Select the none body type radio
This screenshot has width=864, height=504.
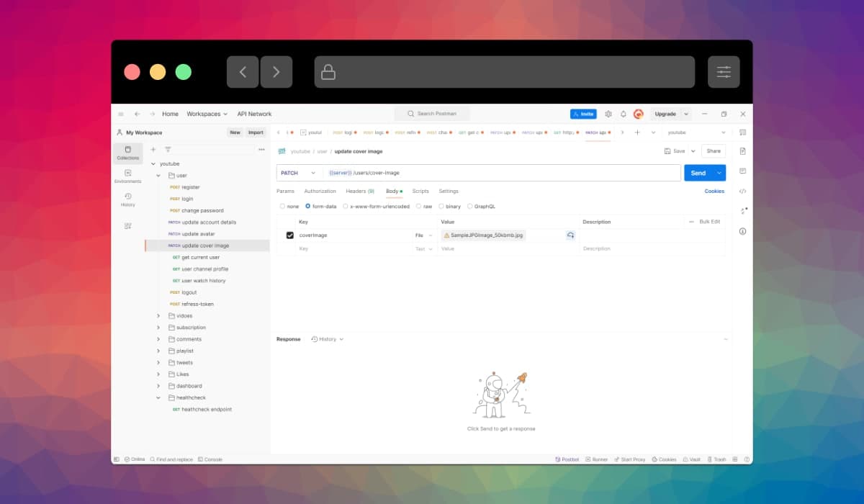pyautogui.click(x=282, y=207)
